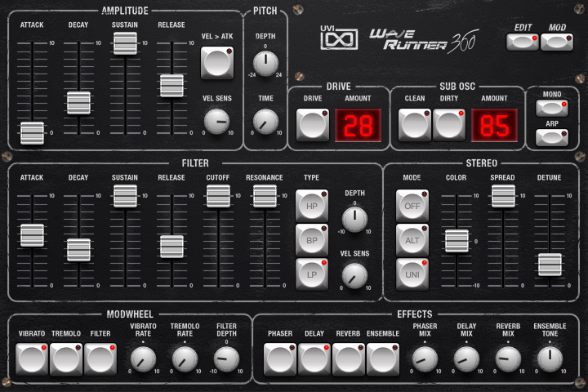Click the Filter Cutoff slider handle

218,196
